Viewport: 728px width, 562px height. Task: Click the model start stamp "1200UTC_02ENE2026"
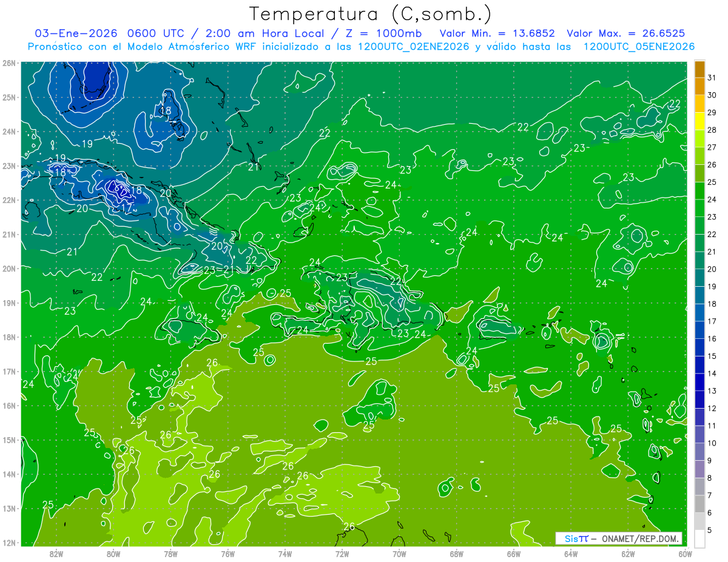[x=414, y=46]
